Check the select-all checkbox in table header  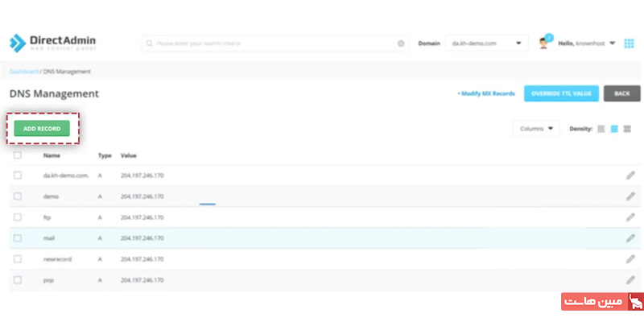click(x=18, y=155)
